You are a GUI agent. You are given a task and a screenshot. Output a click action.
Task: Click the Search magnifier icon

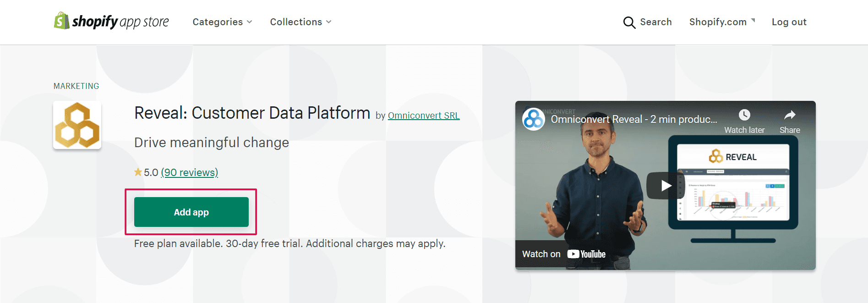[629, 22]
